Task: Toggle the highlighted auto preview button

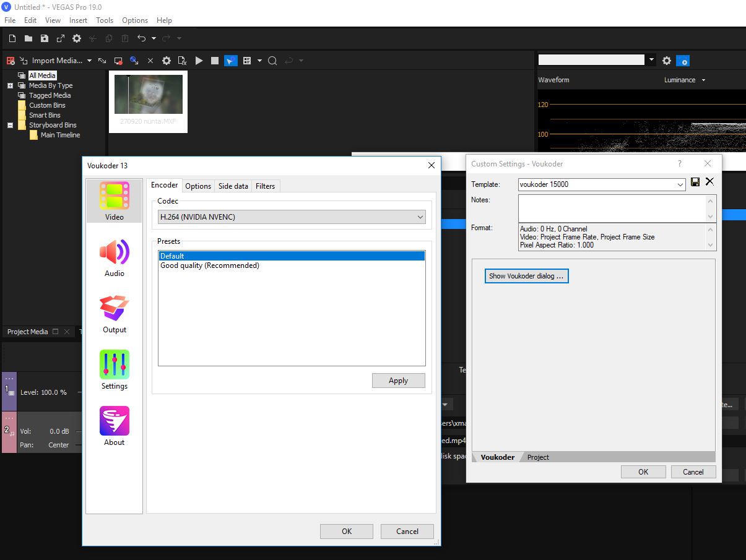Action: tap(230, 61)
